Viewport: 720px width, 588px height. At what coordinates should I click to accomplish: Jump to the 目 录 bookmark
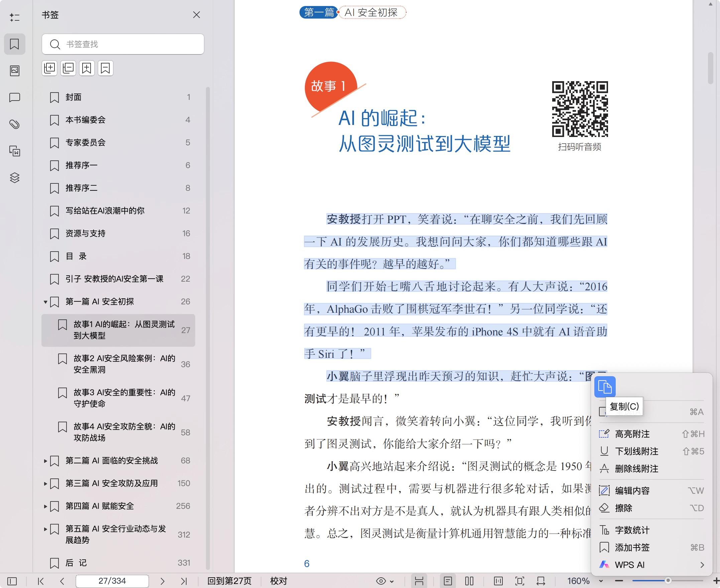118,256
